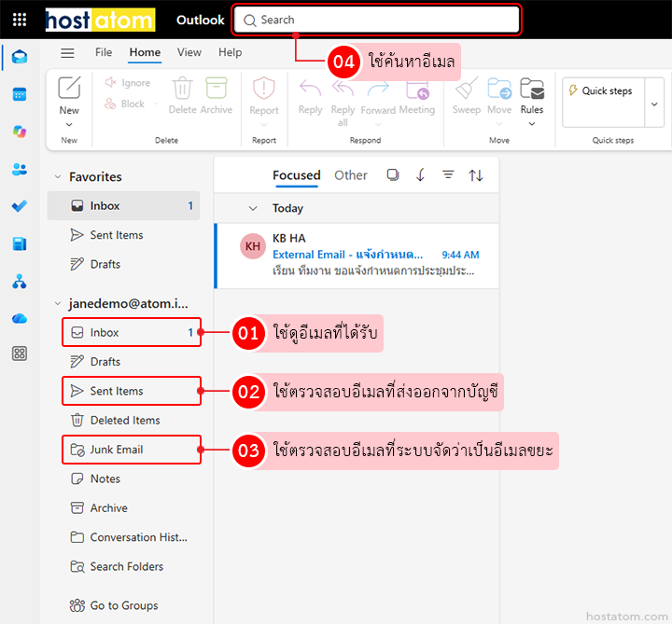Open Mail in the left app rail
Viewport: 672px width, 624px height.
20,57
